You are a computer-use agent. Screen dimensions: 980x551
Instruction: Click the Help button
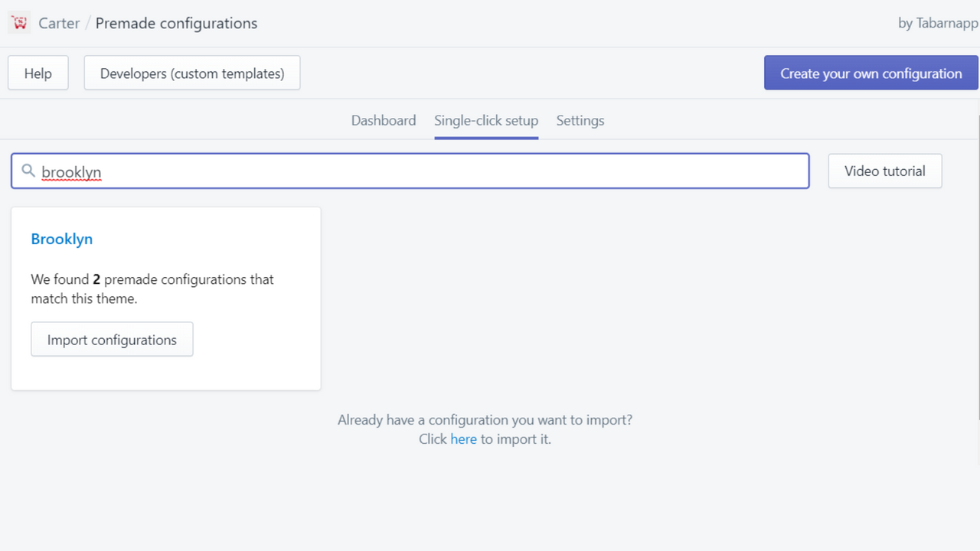38,73
